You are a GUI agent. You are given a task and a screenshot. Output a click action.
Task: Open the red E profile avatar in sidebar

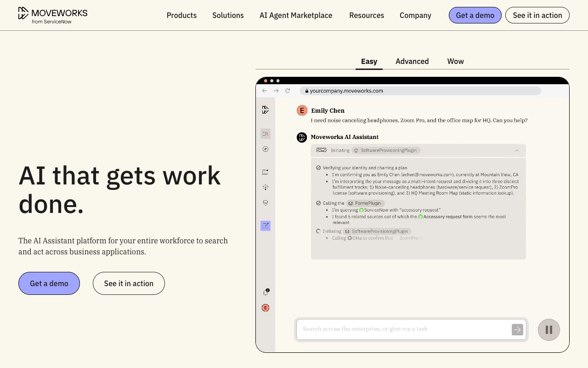click(266, 308)
